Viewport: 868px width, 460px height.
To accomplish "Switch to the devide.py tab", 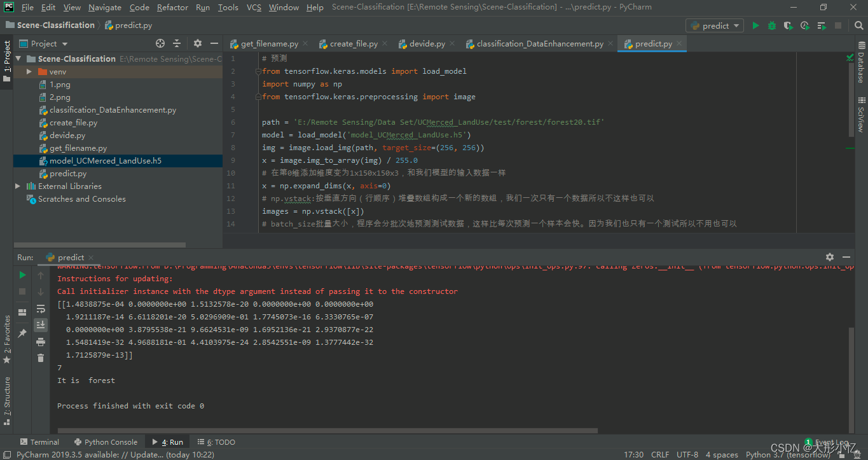I will 427,44.
